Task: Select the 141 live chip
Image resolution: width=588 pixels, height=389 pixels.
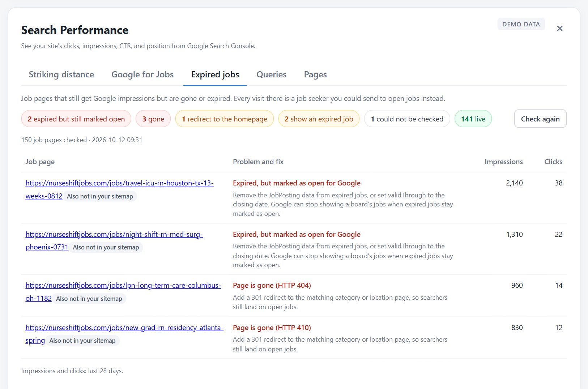Action: pos(473,119)
